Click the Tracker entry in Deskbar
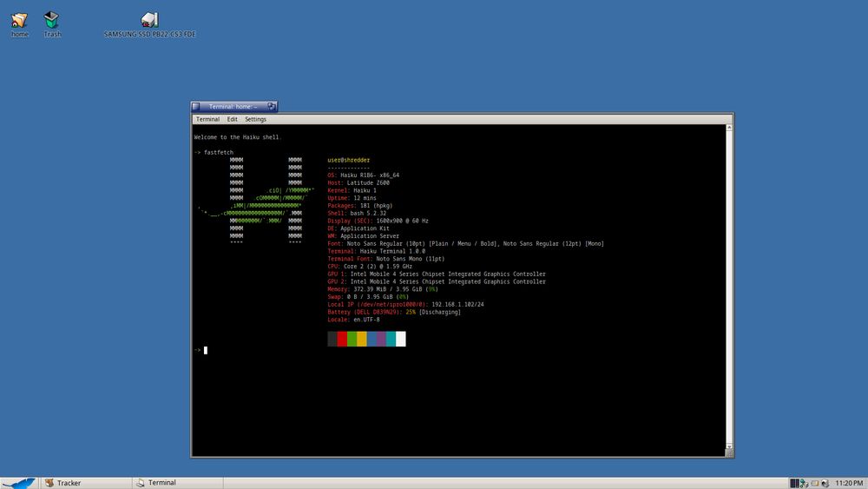The width and height of the screenshot is (868, 489). (x=86, y=483)
